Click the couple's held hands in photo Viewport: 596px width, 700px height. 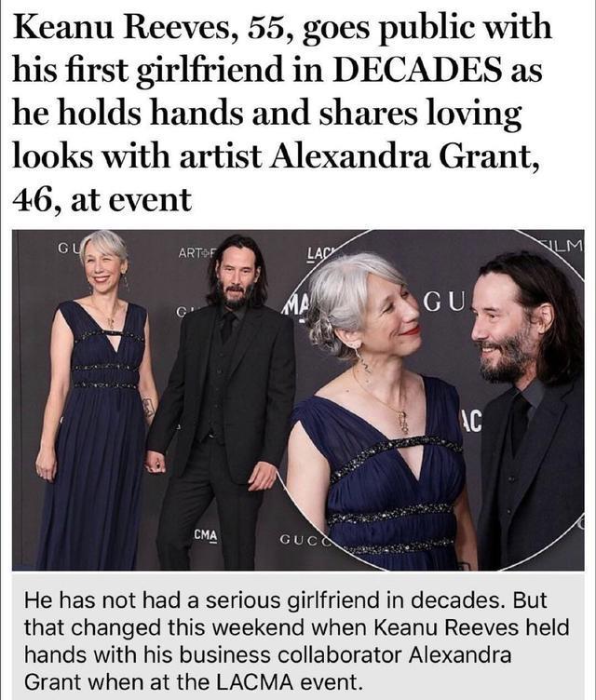point(155,462)
